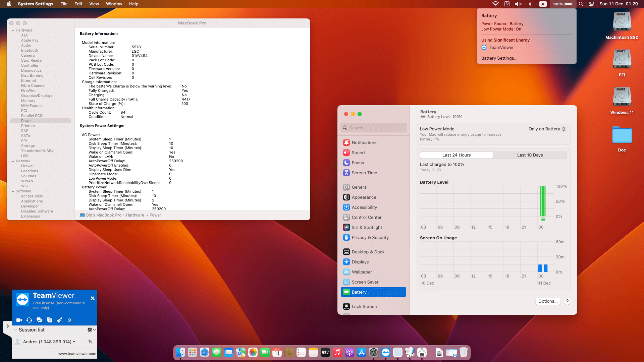Viewport: 644px width, 362px height.
Task: Open Session list gear options menu
Action: point(91,330)
